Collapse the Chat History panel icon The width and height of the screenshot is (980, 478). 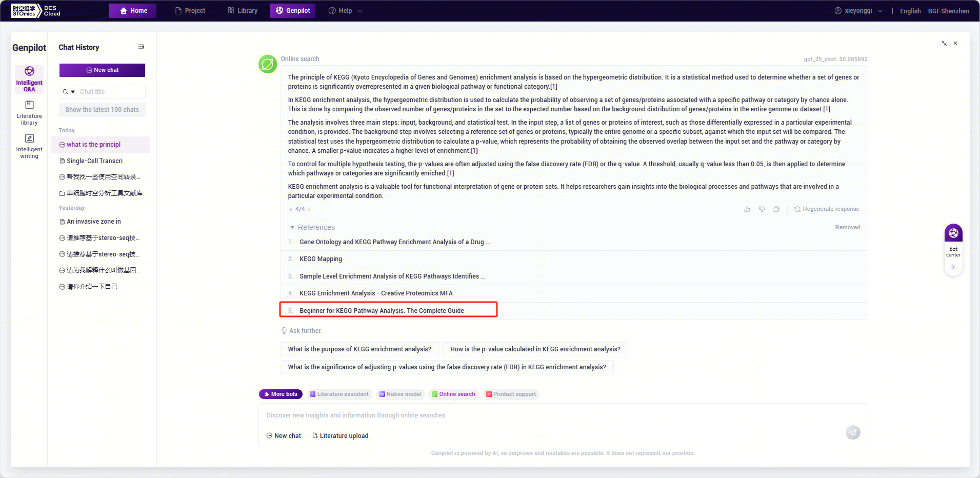click(x=141, y=47)
